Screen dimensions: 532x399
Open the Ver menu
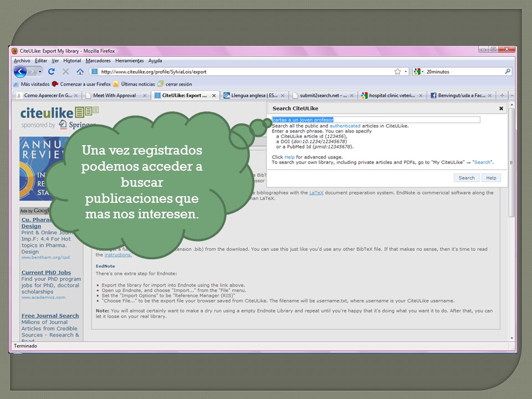click(x=55, y=61)
